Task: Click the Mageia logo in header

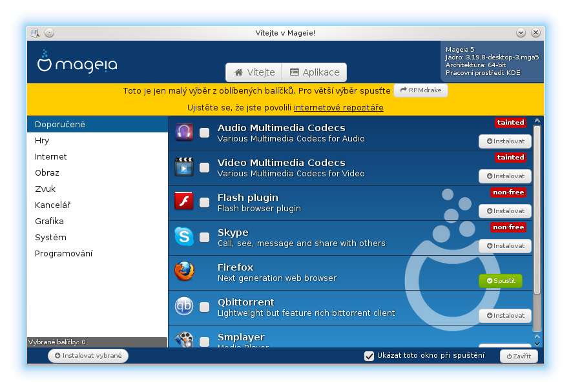Action: [78, 61]
